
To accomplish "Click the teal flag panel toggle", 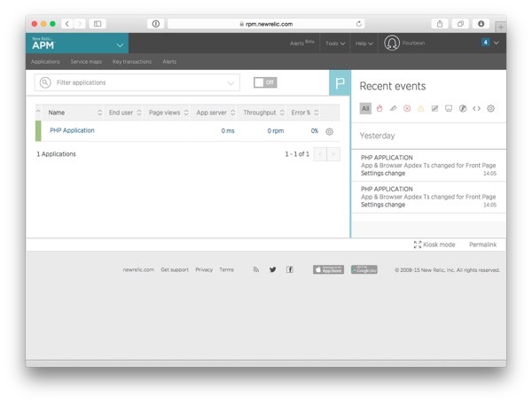I will [340, 82].
